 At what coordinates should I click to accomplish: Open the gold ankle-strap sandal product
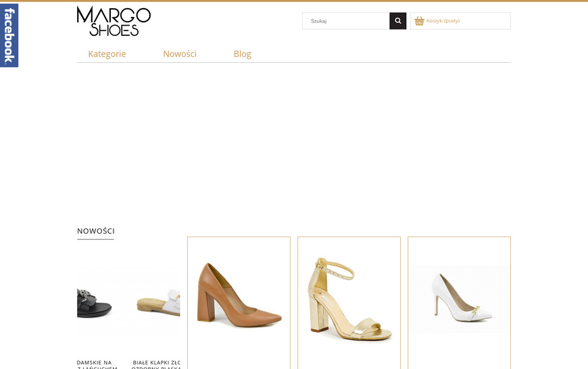coord(349,299)
